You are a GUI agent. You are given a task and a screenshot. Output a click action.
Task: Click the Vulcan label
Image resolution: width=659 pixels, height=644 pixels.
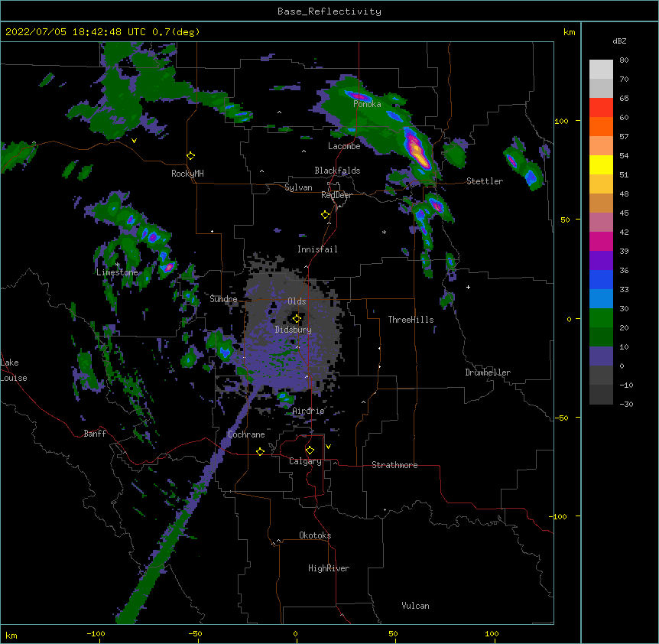[415, 606]
